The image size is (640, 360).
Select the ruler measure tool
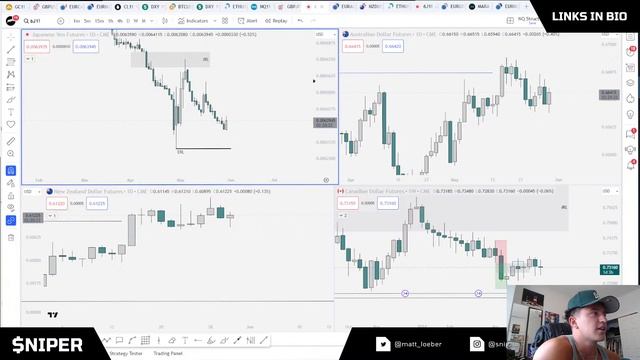pyautogui.click(x=11, y=141)
